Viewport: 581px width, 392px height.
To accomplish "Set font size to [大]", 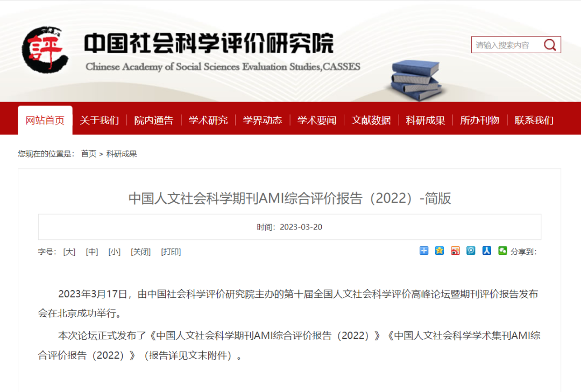I will click(x=69, y=252).
